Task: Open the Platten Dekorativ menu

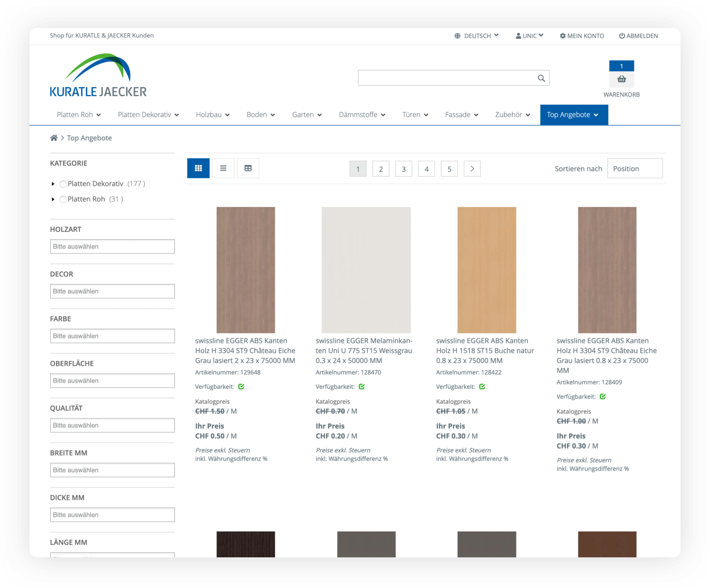Action: coord(148,115)
